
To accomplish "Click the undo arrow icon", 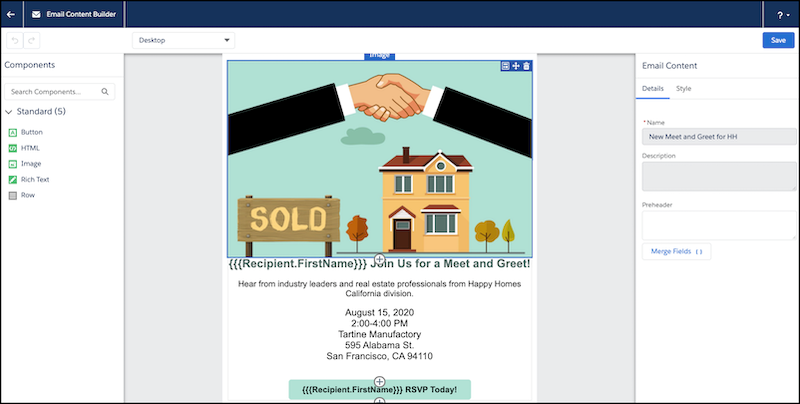I will (x=13, y=40).
